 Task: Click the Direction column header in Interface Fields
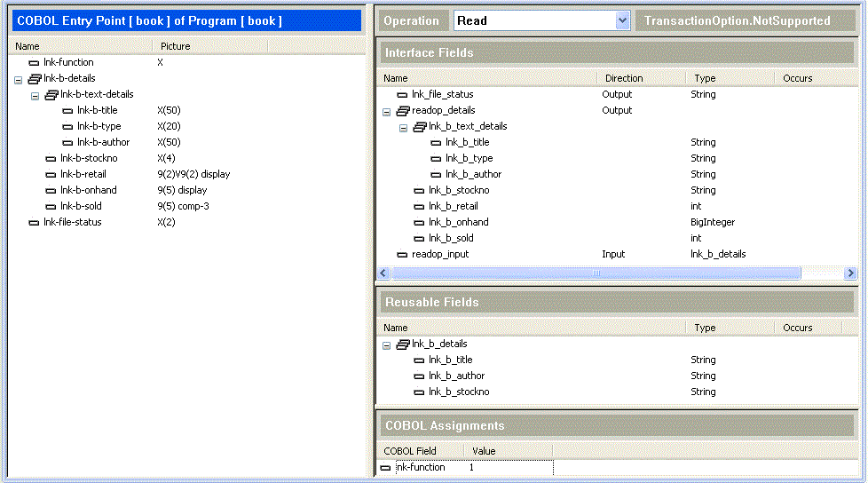pyautogui.click(x=625, y=78)
